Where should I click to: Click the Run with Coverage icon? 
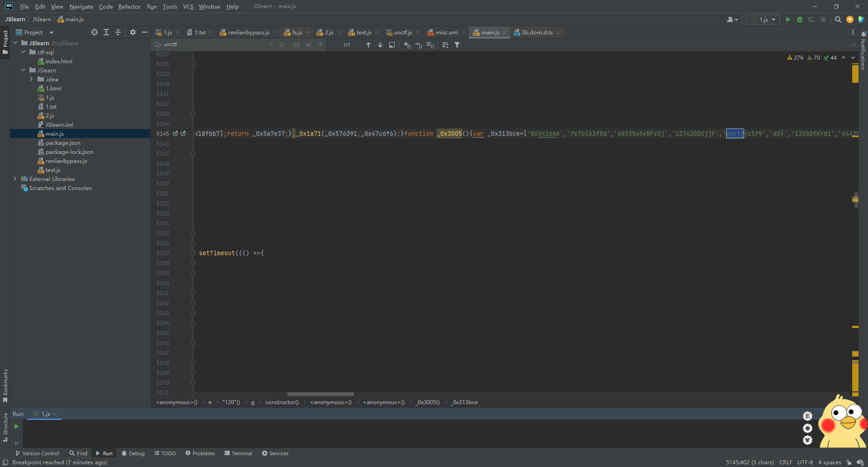(x=811, y=19)
